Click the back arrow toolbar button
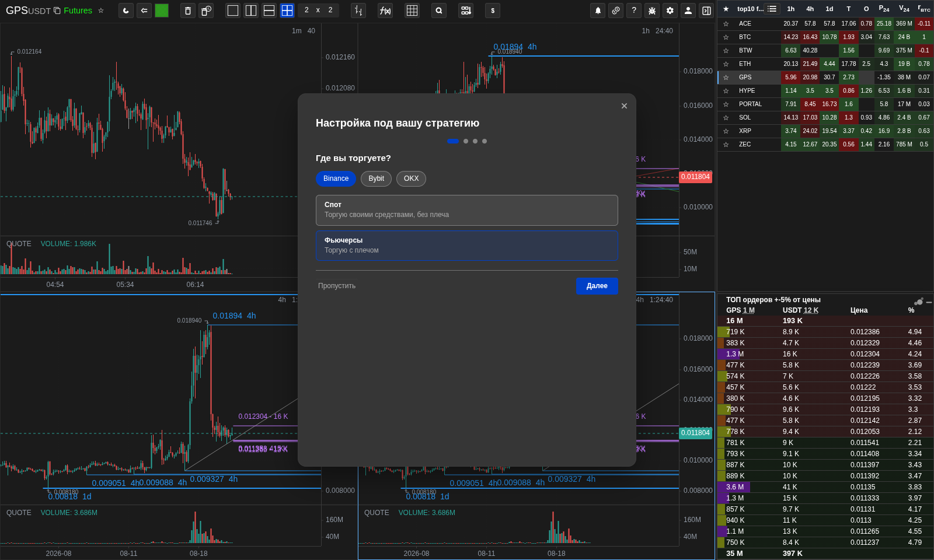 click(144, 10)
